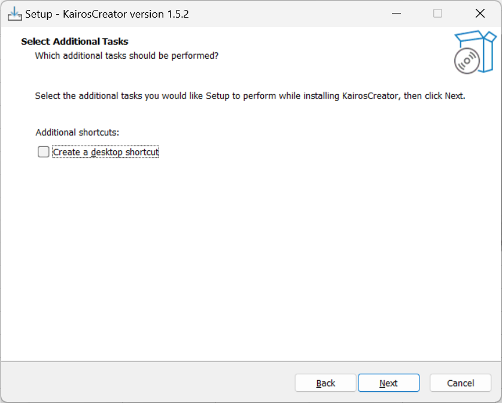Viewport: 502px width, 404px height.
Task: Click the instruction sentence mentioning KairosCreator
Action: [x=250, y=96]
